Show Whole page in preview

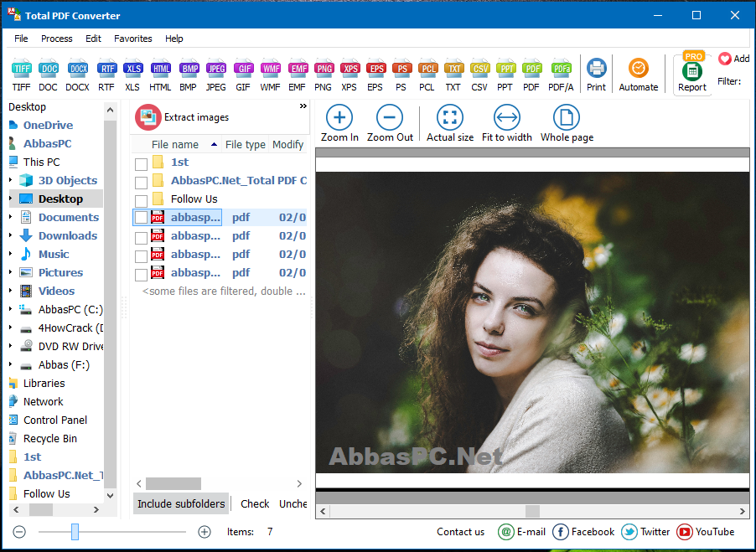[x=567, y=123]
